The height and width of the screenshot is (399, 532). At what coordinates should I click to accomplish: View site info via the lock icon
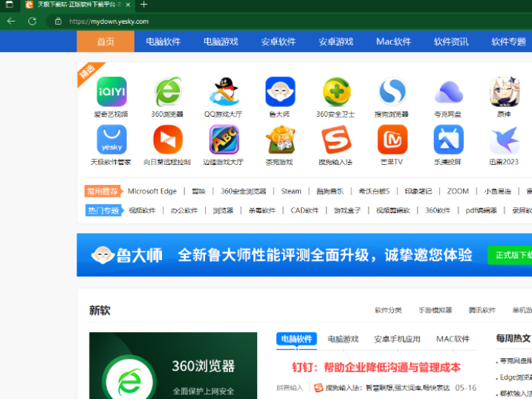point(59,22)
